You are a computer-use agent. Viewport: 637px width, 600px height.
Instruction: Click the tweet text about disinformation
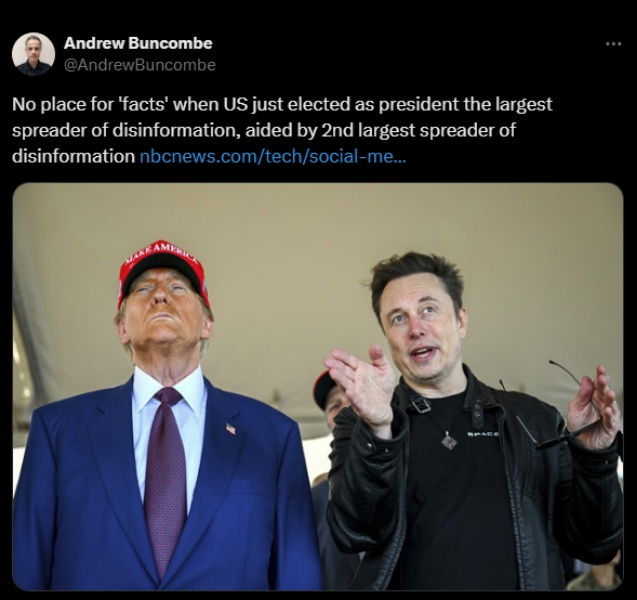tap(282, 130)
